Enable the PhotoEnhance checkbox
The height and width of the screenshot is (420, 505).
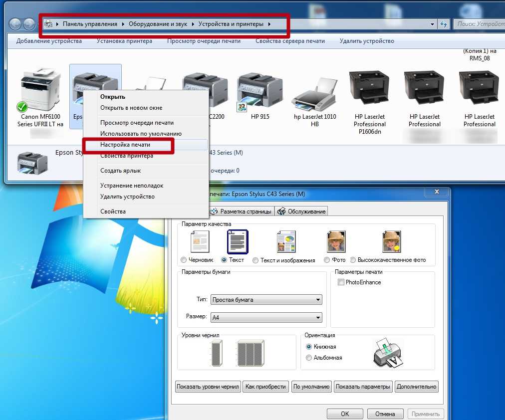point(341,282)
